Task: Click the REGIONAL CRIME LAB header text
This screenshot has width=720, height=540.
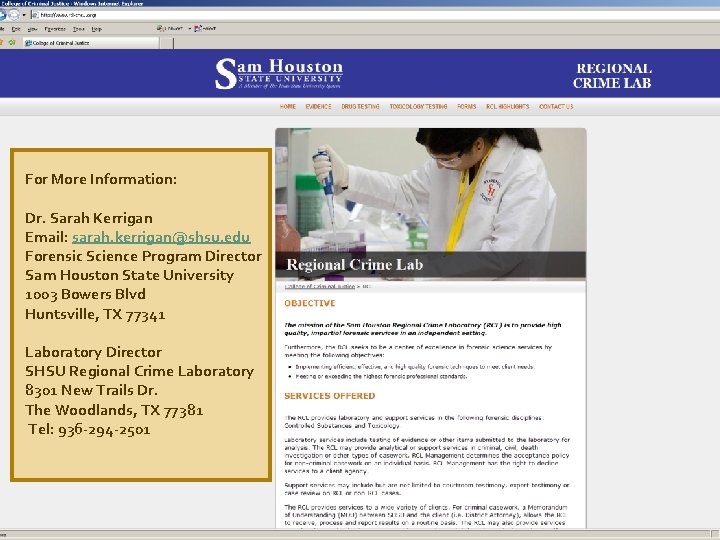Action: point(612,76)
